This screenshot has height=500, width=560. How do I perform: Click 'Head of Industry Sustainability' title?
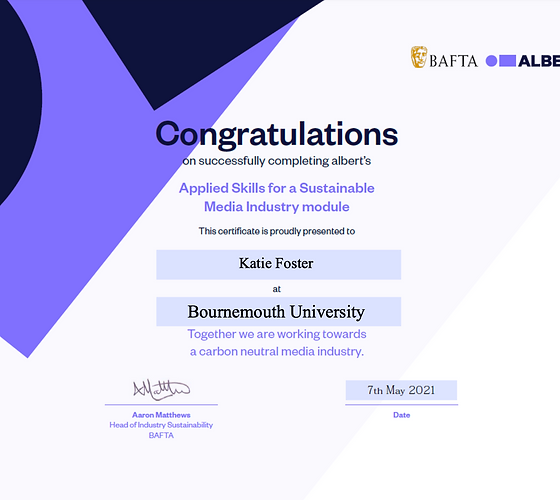(161, 425)
